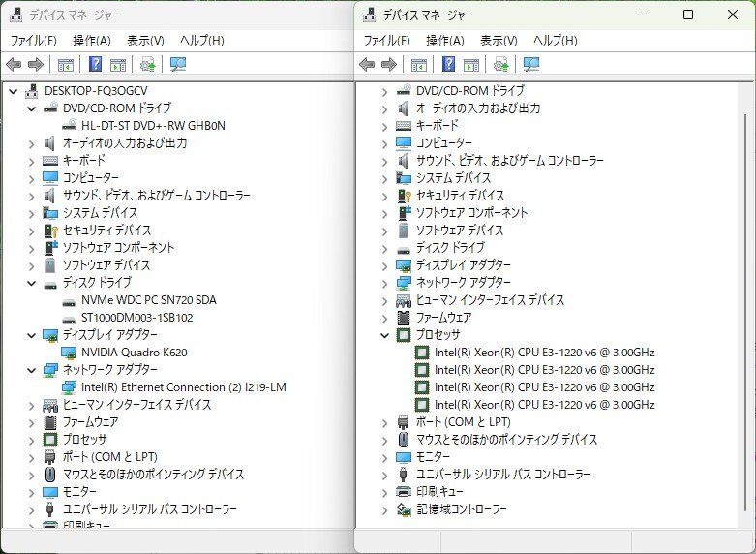Click Scan for hardware changes icon in left window
The height and width of the screenshot is (554, 756).
tap(178, 64)
